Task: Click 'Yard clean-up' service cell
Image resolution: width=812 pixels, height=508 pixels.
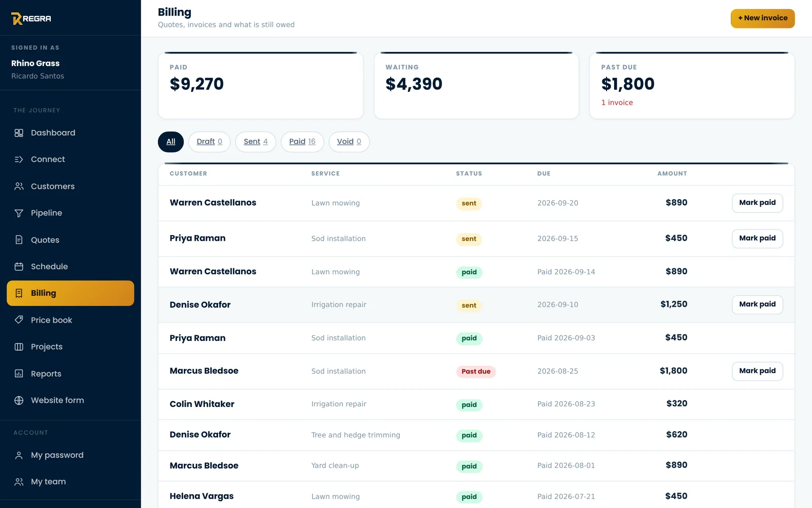Action: click(335, 465)
